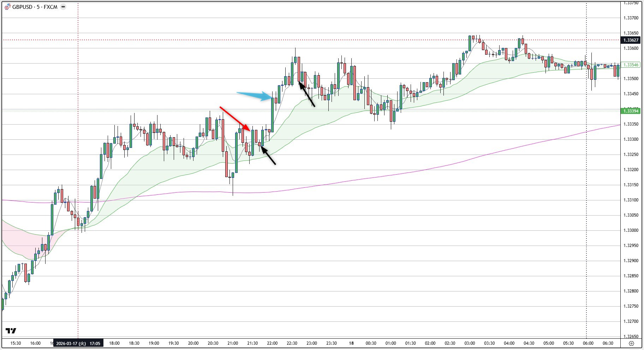Click the TradingView logo watermark
Screen dimensions: 644x350
[11, 331]
